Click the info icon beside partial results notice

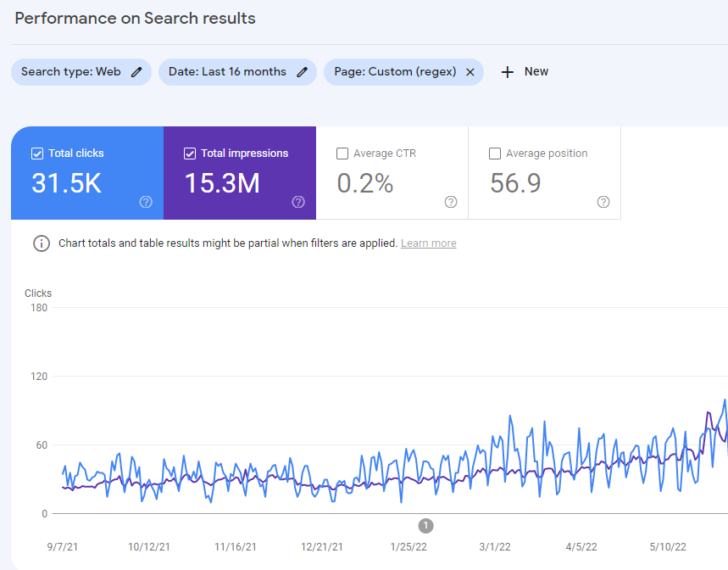click(41, 243)
